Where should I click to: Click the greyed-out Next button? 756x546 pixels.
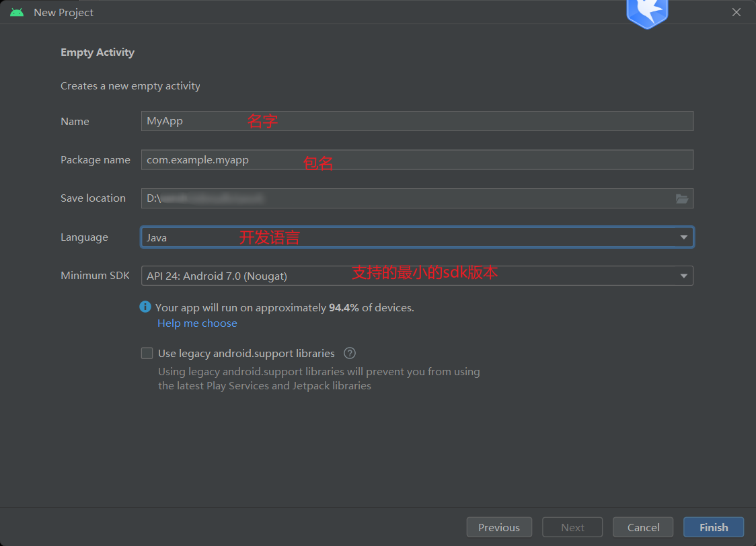572,527
